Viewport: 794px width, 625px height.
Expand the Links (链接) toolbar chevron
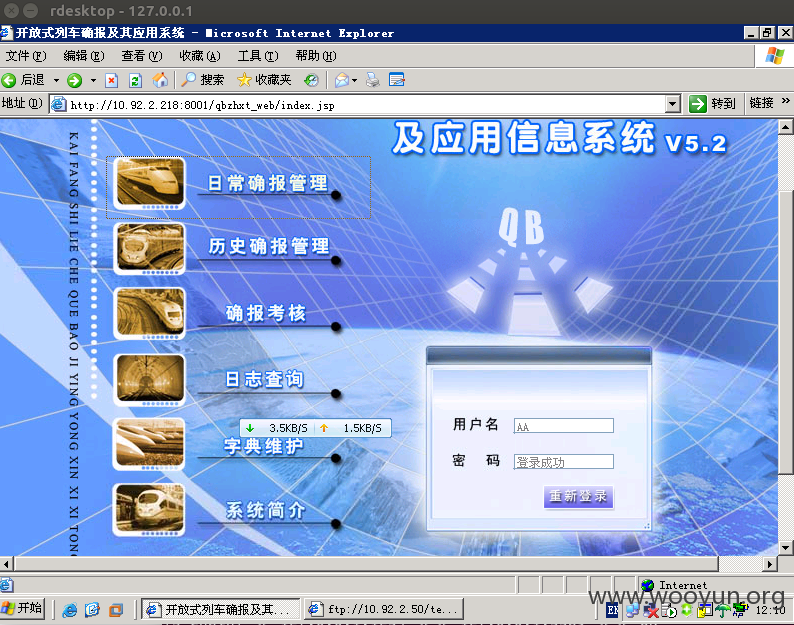(785, 101)
